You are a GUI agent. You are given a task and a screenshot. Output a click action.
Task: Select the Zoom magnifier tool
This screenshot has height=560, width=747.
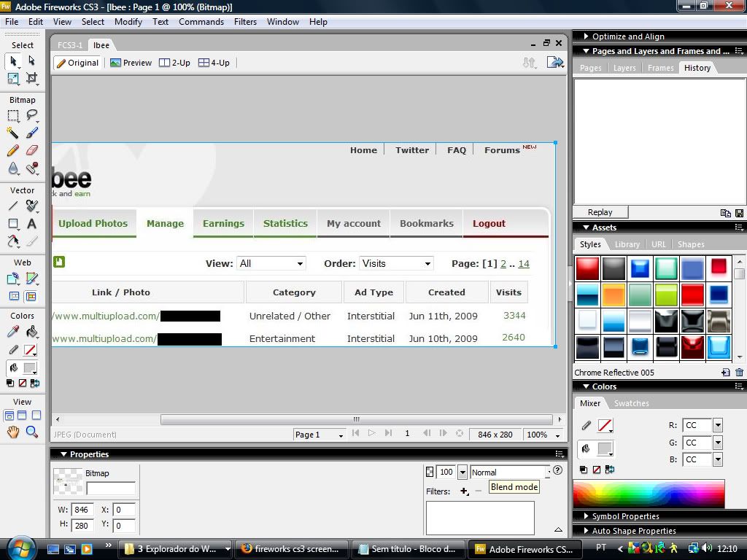point(32,432)
